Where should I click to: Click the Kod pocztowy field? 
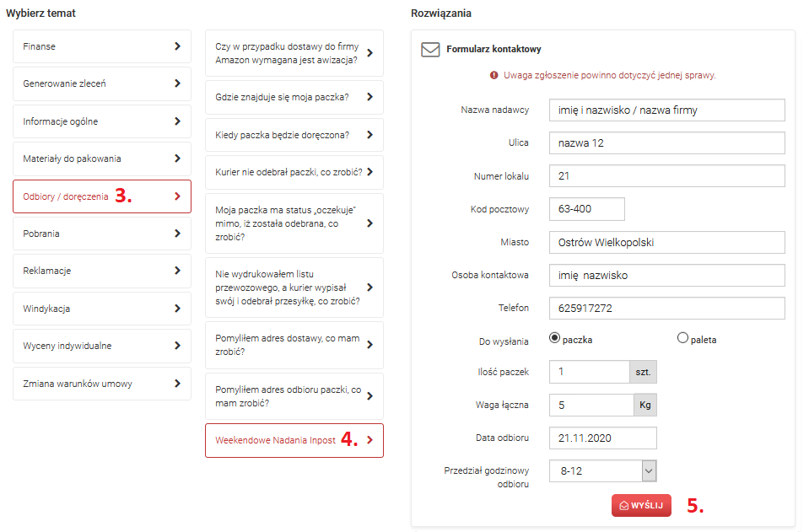tap(587, 209)
